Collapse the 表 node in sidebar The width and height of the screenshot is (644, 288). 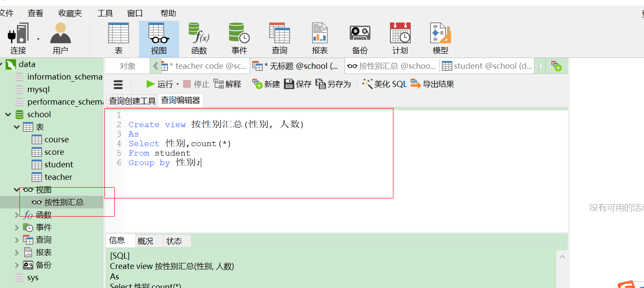coord(16,127)
